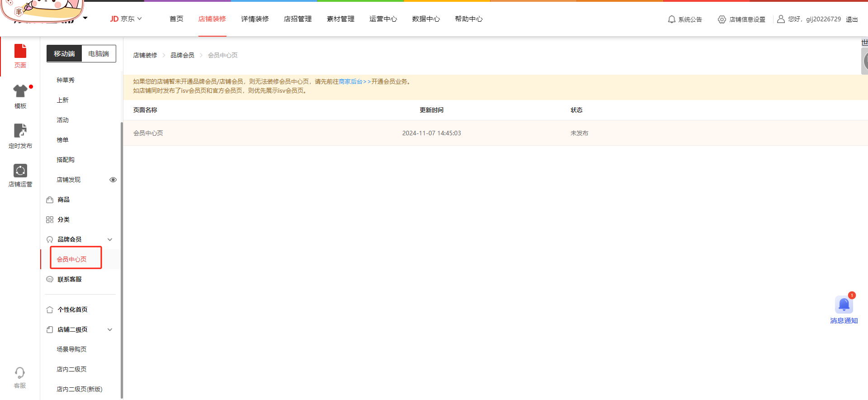Switch to mobile (移动端) view

point(64,53)
